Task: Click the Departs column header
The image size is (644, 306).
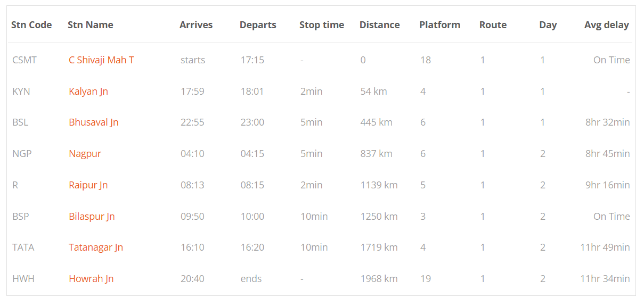Action: tap(258, 25)
